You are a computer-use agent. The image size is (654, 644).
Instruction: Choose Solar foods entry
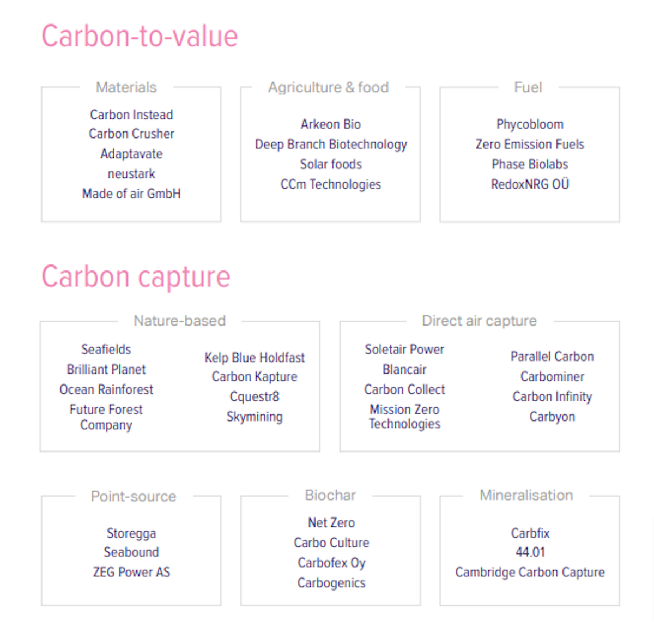331,164
